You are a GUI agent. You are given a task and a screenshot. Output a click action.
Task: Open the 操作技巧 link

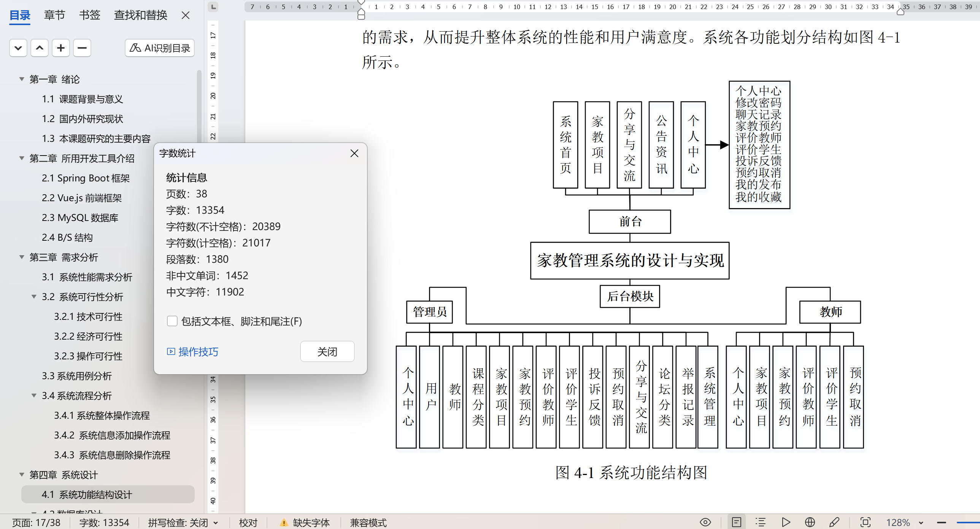click(x=193, y=352)
